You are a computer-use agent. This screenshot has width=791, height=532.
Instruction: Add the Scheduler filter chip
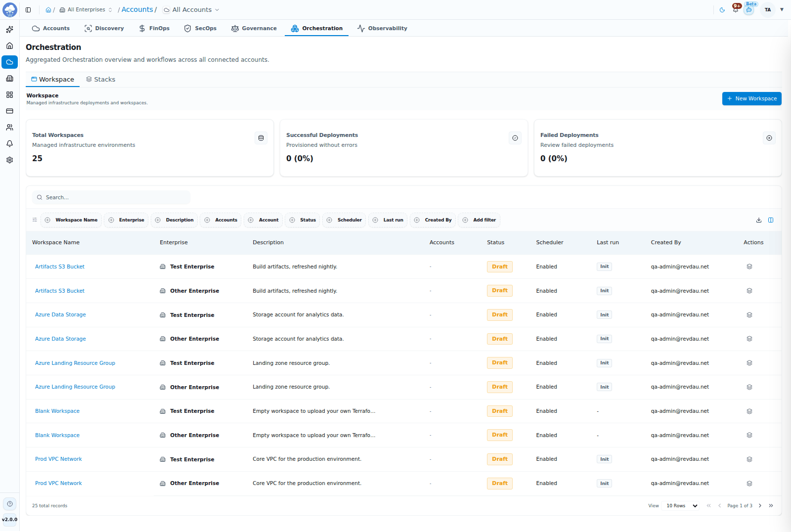344,220
